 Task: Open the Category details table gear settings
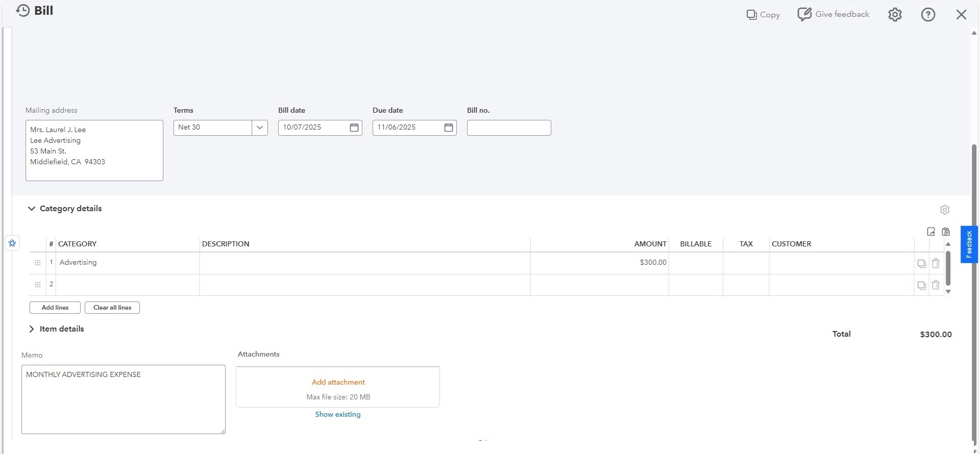pyautogui.click(x=945, y=210)
